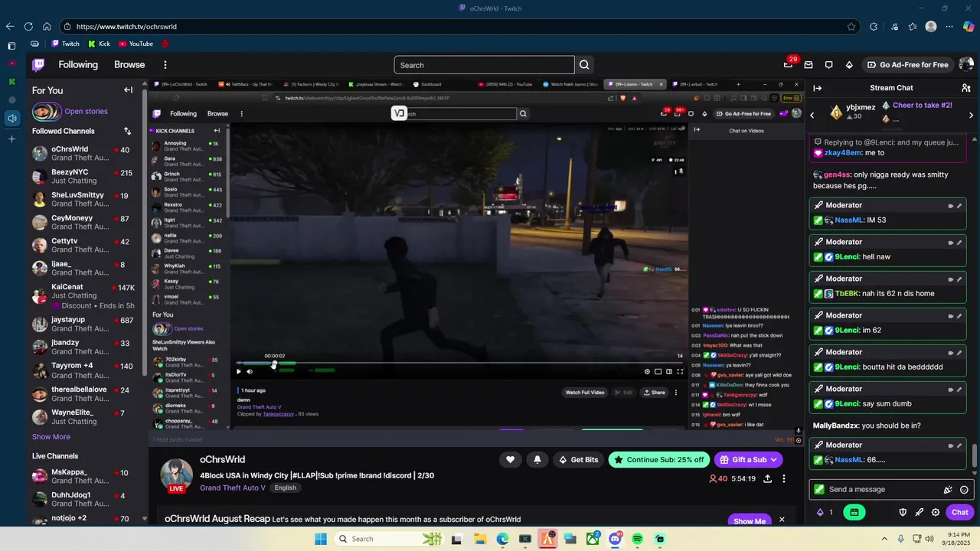
Task: Click Go Ad-Free for Free button
Action: pos(907,65)
